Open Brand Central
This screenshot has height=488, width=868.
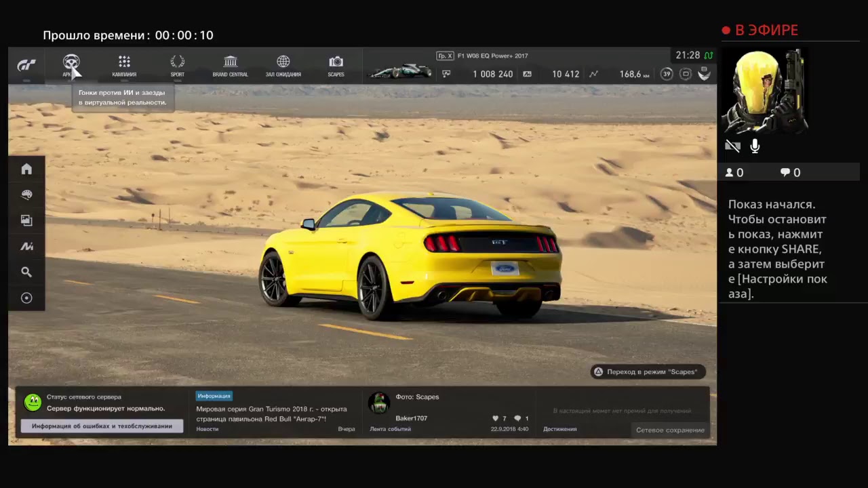pos(230,66)
